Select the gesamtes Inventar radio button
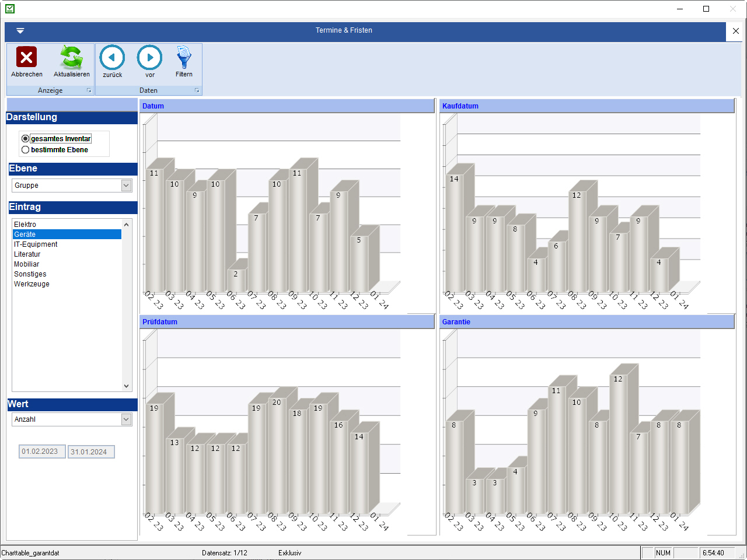This screenshot has width=747, height=560. (25, 139)
